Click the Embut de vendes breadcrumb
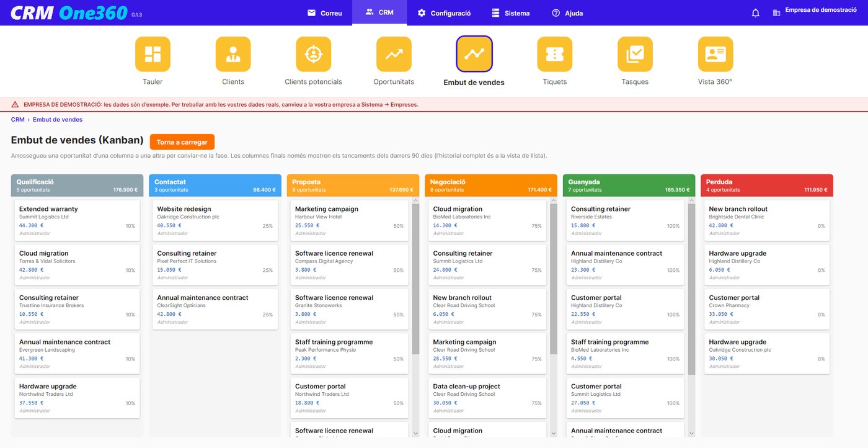 (x=58, y=120)
